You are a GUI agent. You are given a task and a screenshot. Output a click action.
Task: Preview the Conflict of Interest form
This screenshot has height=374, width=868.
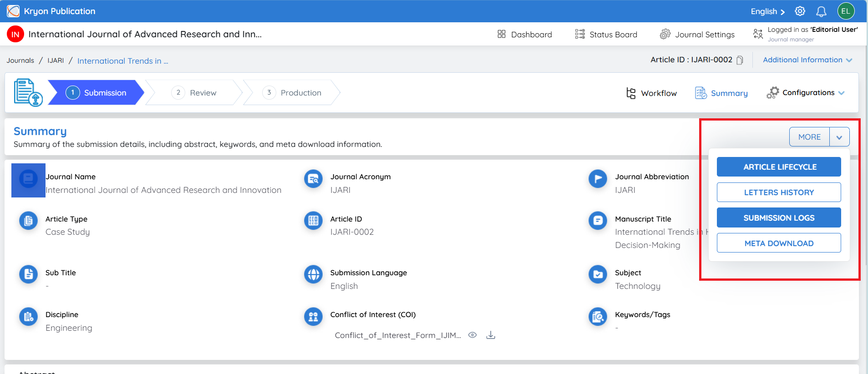(x=472, y=335)
